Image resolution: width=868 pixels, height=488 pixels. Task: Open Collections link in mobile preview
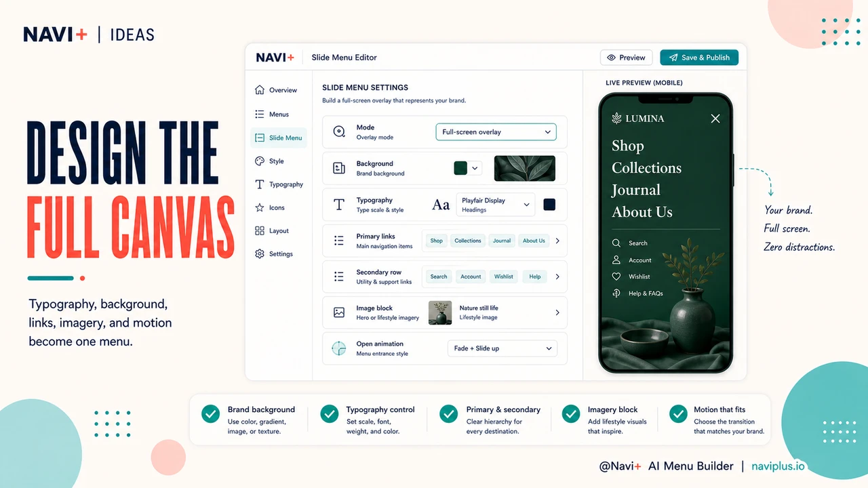[646, 168]
